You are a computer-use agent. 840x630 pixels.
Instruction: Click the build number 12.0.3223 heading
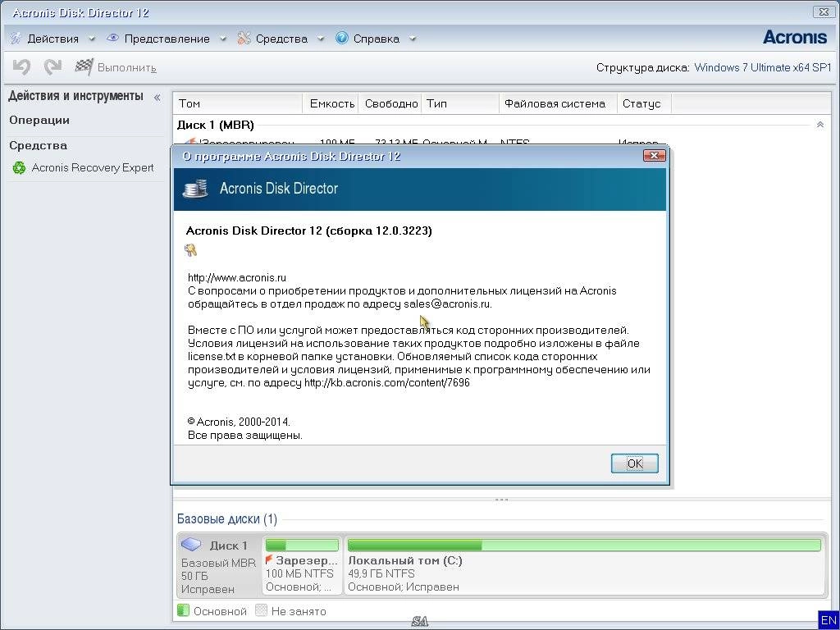coord(308,231)
